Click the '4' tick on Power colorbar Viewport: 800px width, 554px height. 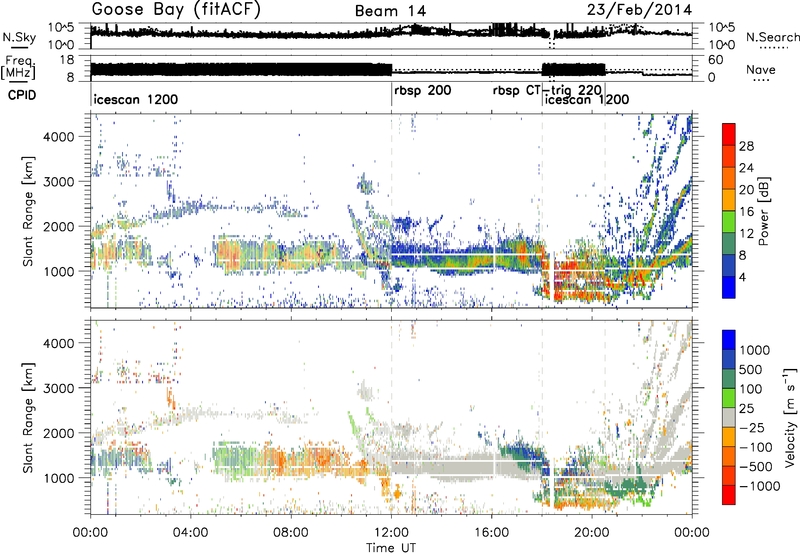[743, 277]
